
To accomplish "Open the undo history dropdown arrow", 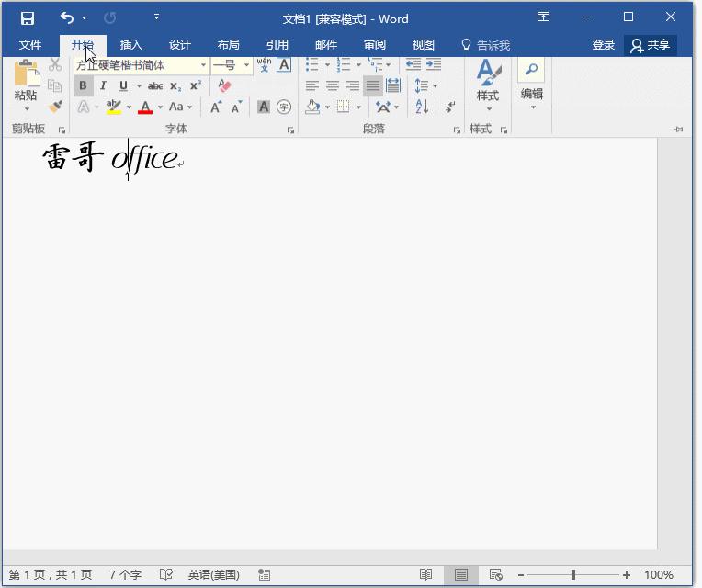I will (x=84, y=18).
